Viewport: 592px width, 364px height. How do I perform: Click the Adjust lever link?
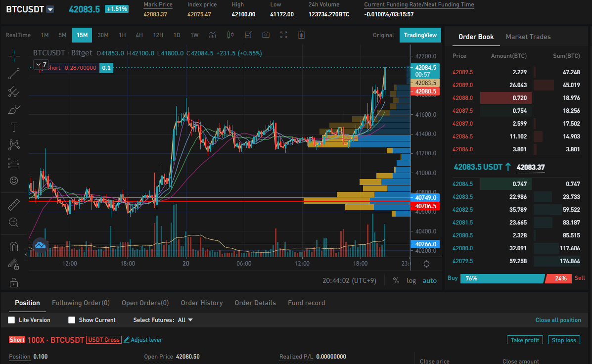[146, 340]
